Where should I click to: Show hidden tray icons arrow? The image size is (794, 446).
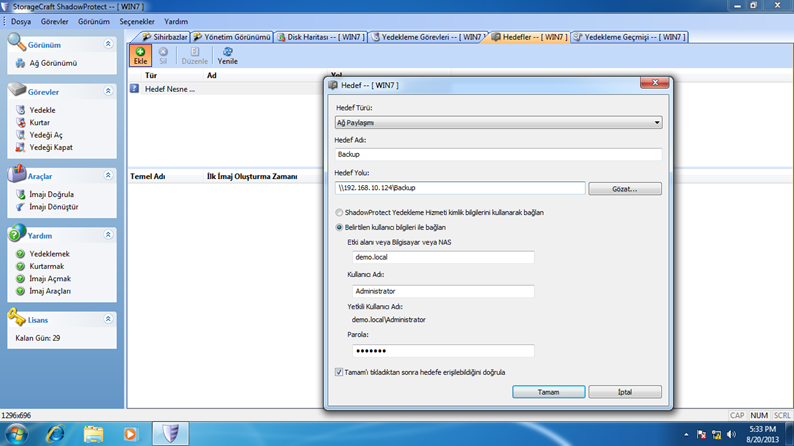(686, 434)
